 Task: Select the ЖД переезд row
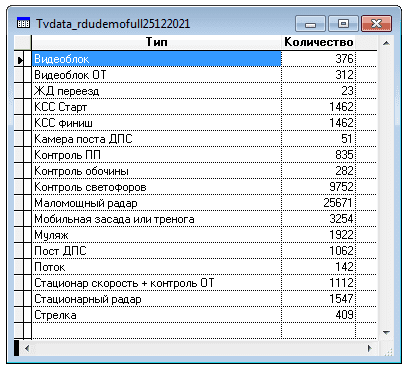pyautogui.click(x=195, y=91)
